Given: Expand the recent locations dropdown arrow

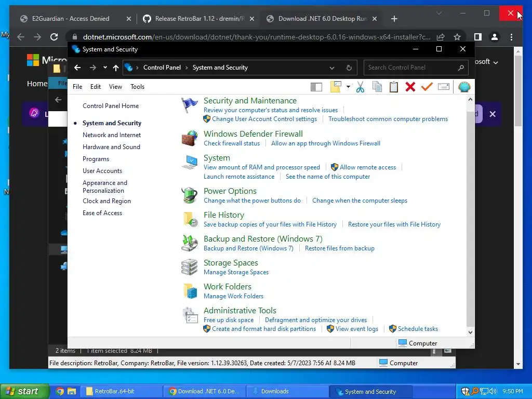Looking at the screenshot, I should [x=105, y=68].
